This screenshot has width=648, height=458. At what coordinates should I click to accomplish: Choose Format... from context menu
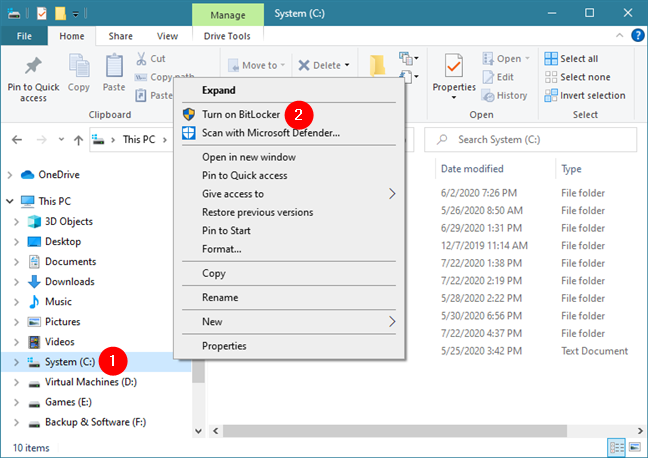(222, 249)
